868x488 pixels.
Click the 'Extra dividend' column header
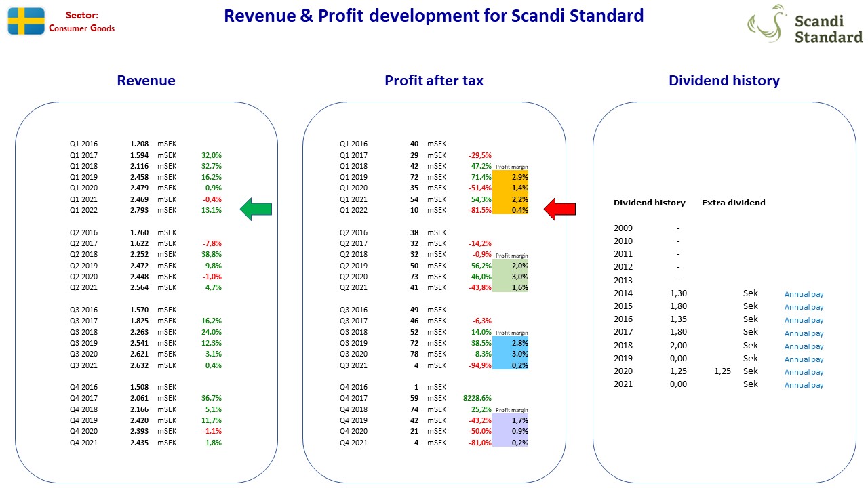tap(734, 203)
